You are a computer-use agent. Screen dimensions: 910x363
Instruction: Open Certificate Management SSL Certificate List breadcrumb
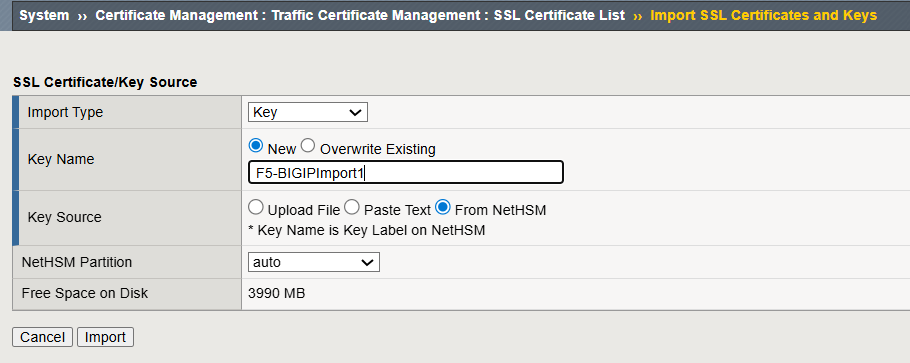tap(360, 16)
